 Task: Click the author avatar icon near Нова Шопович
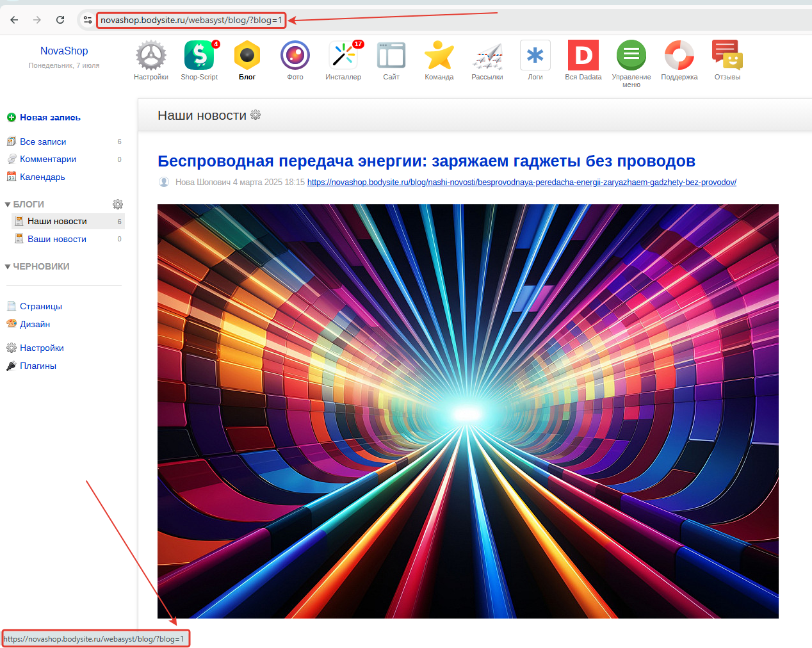pyautogui.click(x=164, y=182)
